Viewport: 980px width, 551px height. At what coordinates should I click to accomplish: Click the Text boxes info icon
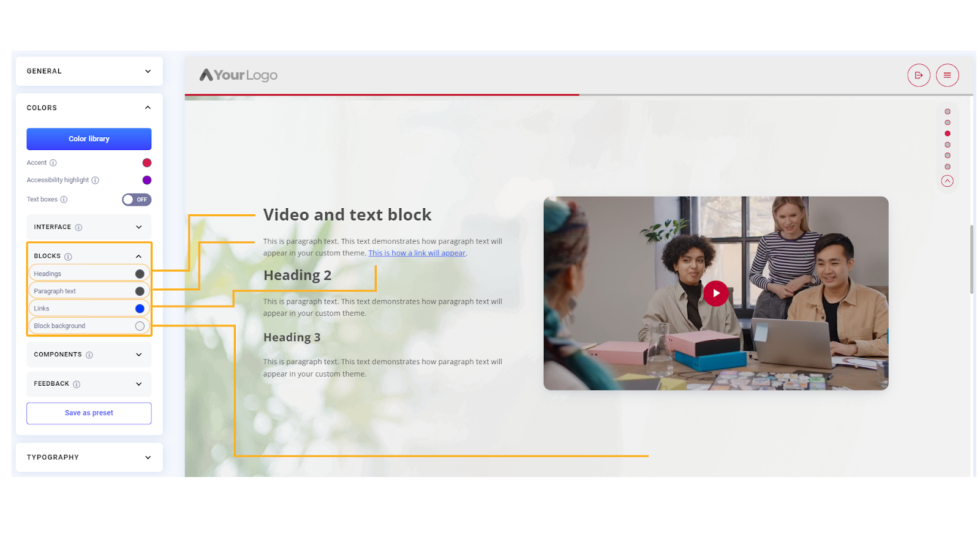64,200
